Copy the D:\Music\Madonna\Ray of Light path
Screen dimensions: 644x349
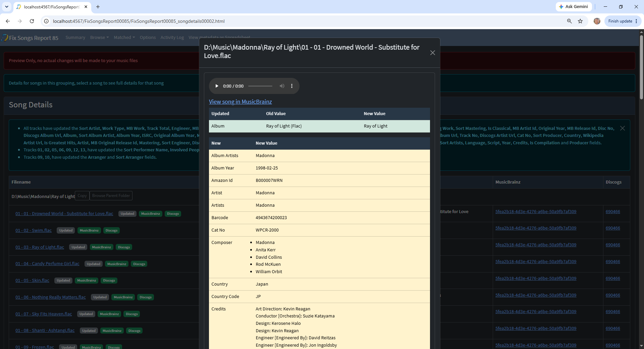[x=82, y=196]
